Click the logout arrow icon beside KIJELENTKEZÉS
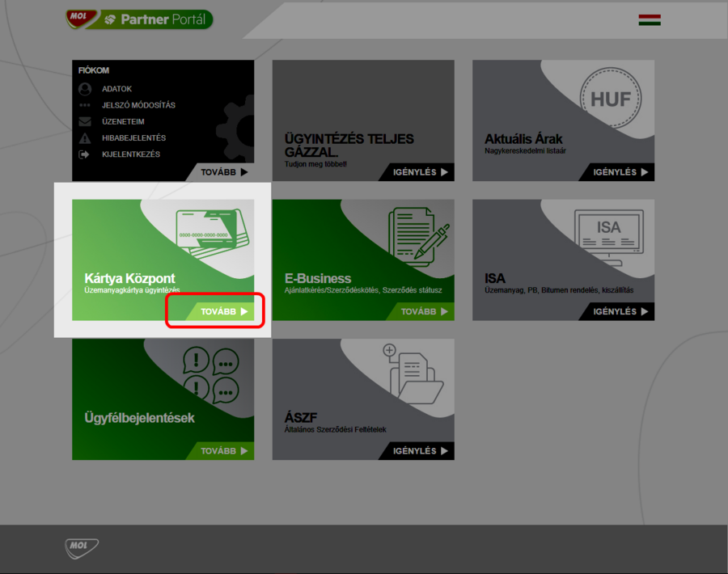Image resolution: width=728 pixels, height=574 pixels. 85,154
